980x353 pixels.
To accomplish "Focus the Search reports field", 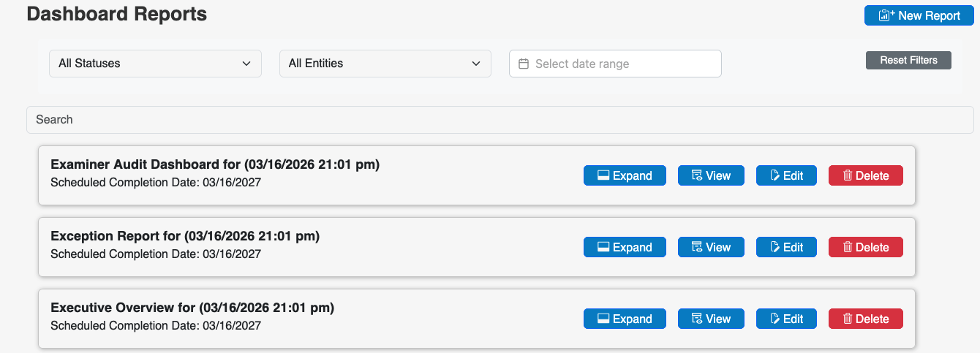I will click(x=500, y=120).
